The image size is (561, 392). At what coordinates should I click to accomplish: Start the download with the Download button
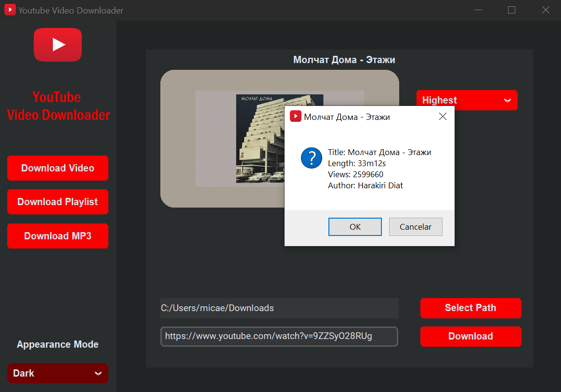point(470,336)
